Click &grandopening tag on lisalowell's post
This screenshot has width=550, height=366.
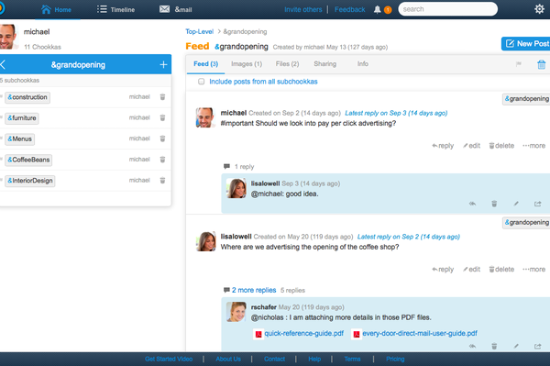[526, 222]
